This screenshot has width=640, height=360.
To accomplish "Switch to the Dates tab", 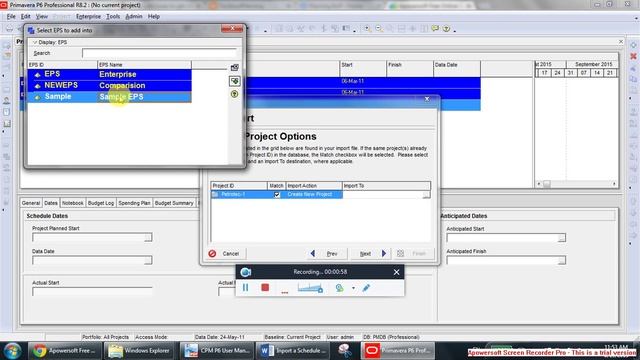I will pos(51,203).
